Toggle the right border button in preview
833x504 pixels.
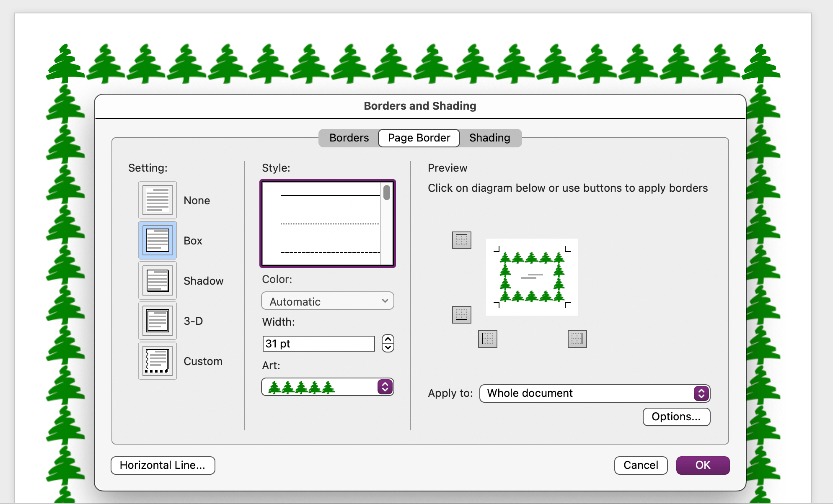[x=577, y=339]
